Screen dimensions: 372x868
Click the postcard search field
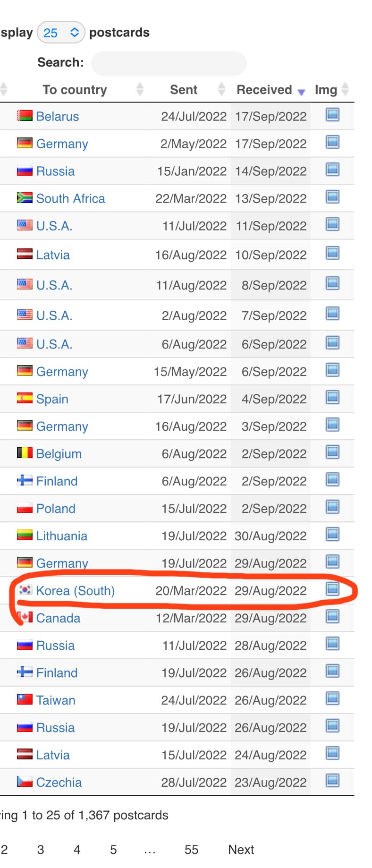(169, 63)
